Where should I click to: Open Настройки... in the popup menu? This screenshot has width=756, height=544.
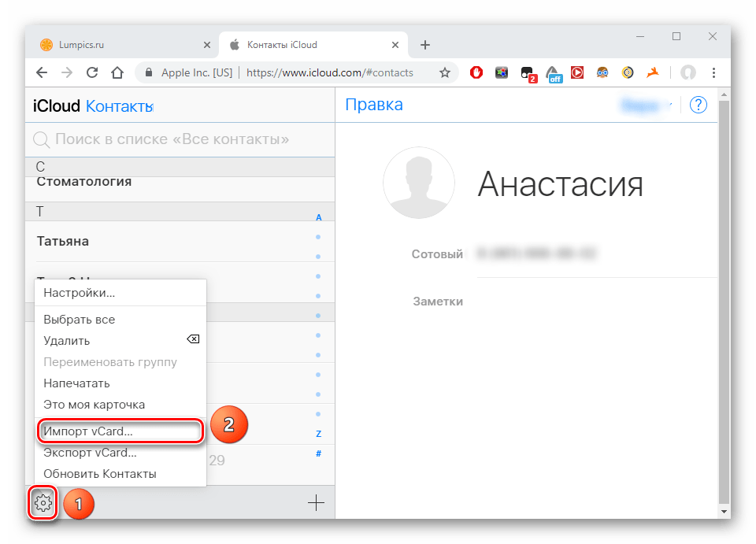pos(80,293)
